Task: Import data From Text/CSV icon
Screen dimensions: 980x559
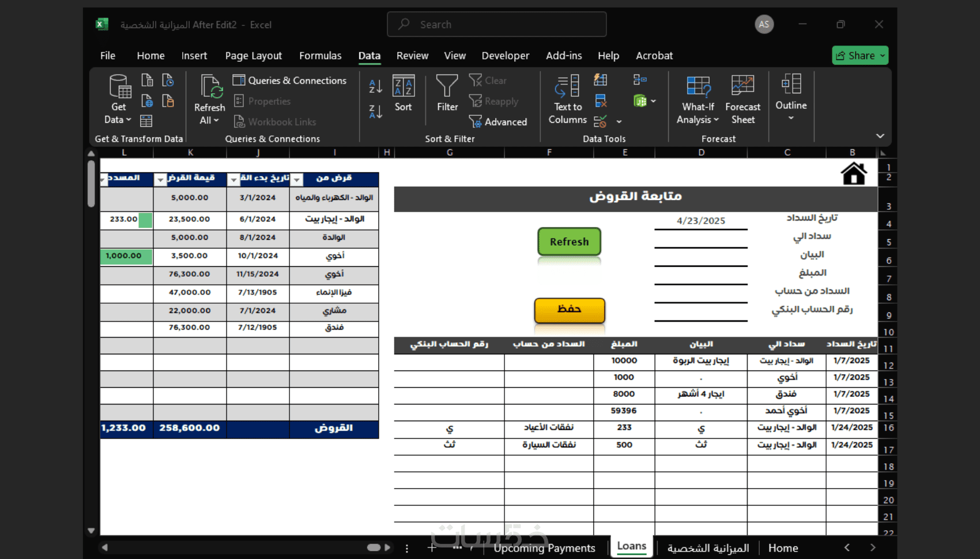Action: (148, 80)
